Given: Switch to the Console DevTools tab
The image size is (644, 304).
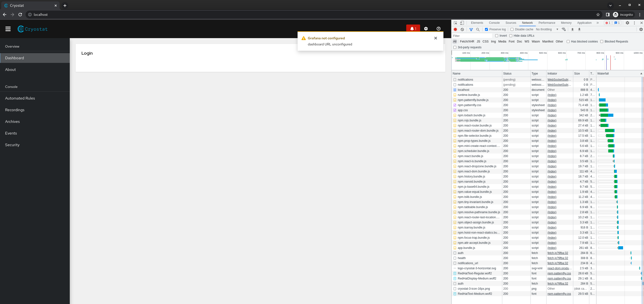Looking at the screenshot, I should [494, 23].
